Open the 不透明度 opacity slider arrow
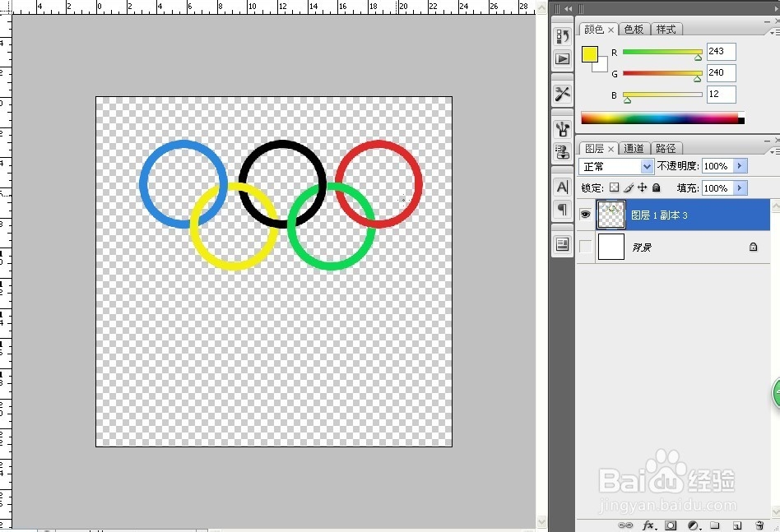 coord(740,166)
